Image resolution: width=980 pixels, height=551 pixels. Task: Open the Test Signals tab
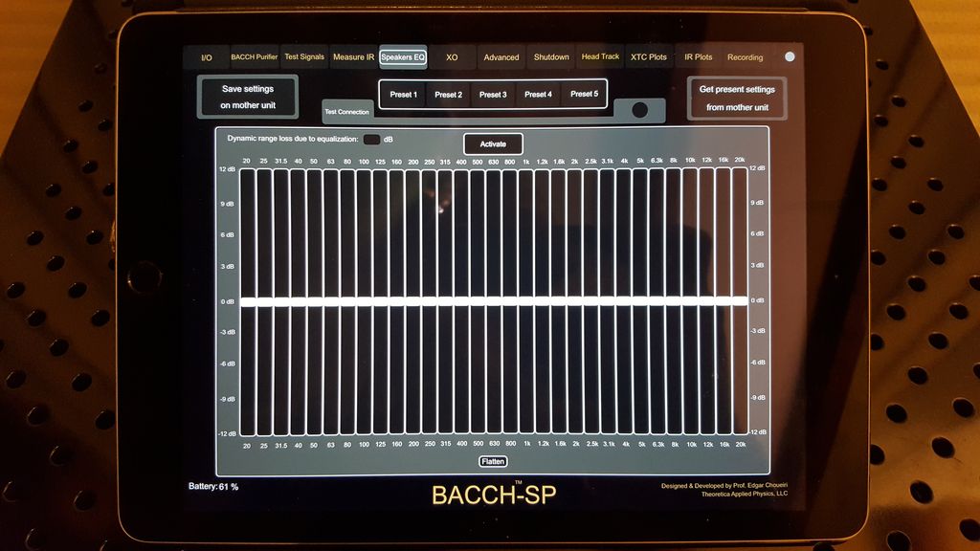(304, 56)
